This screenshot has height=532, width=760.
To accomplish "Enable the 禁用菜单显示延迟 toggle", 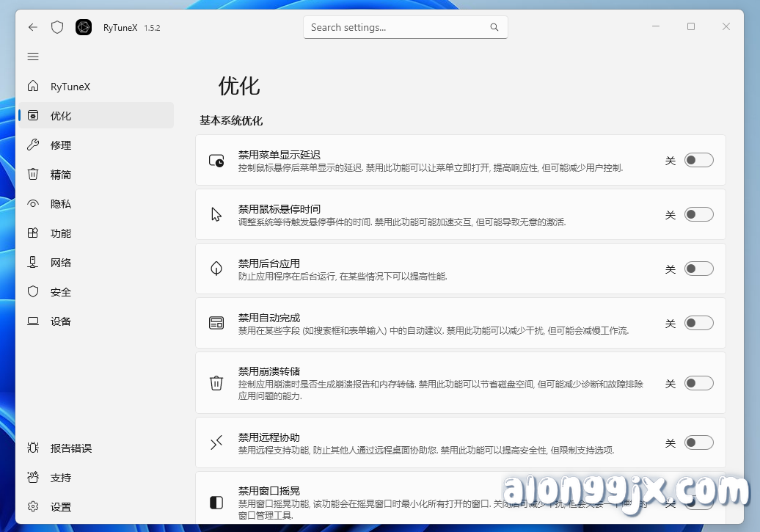I will [x=698, y=160].
